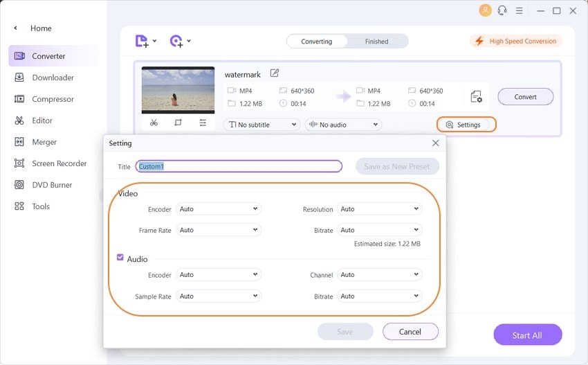Click the watermark file name
This screenshot has width=588, height=365.
[x=243, y=74]
